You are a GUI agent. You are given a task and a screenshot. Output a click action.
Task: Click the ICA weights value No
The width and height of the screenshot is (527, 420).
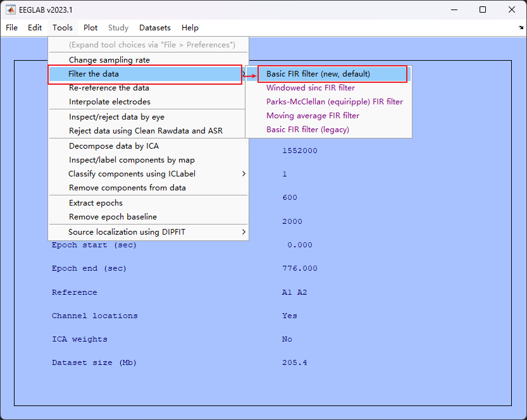pyautogui.click(x=287, y=340)
